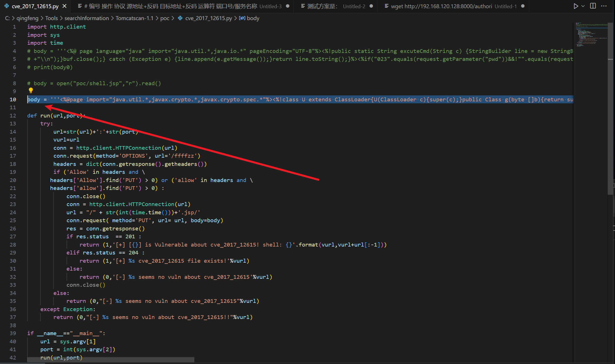Click the horizontal scrollbar at the bottom
615x364 pixels.
coord(111,359)
